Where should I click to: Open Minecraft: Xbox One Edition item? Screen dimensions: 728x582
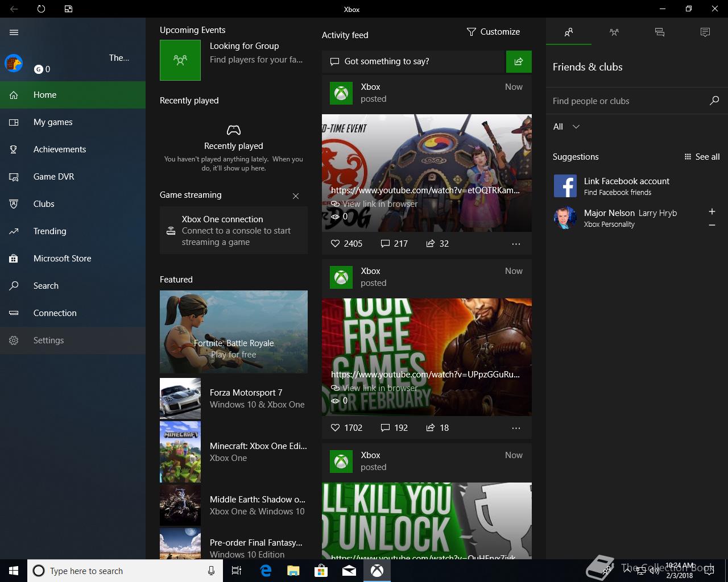(x=234, y=452)
